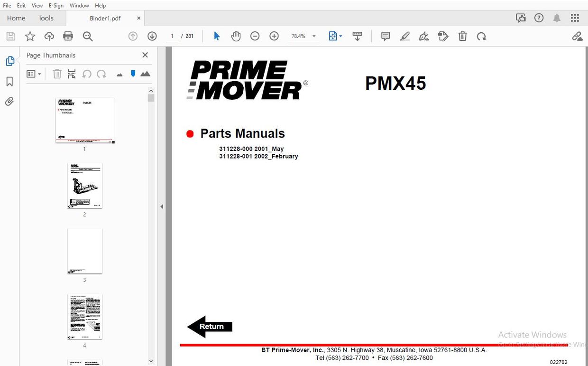
Task: Open the Find tool with the magnifier icon
Action: (87, 36)
